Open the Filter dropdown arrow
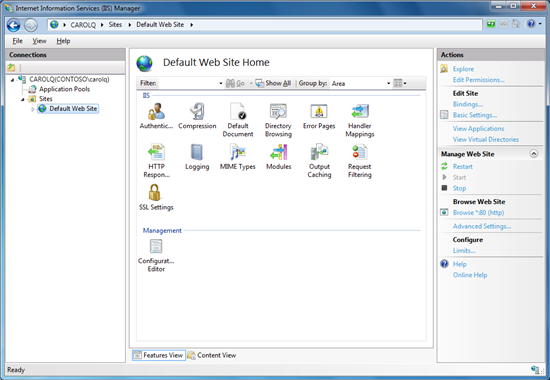Image resolution: width=550 pixels, height=380 pixels. (221, 84)
